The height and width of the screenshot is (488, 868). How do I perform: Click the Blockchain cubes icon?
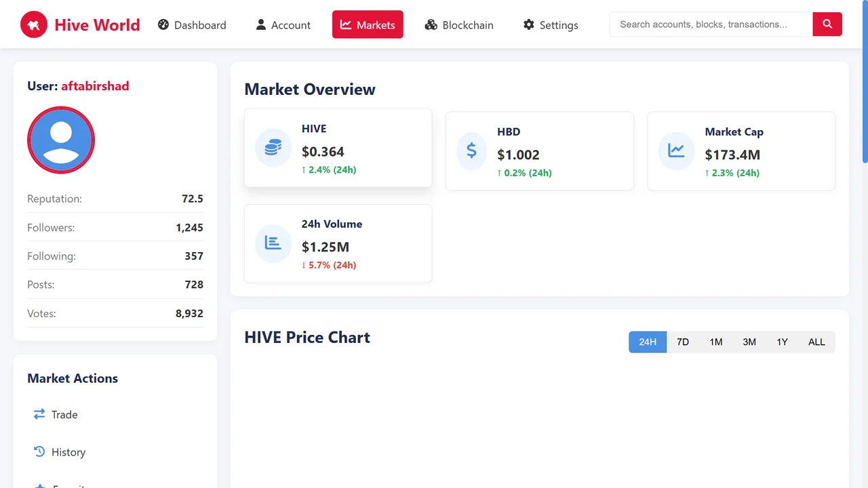click(x=431, y=24)
